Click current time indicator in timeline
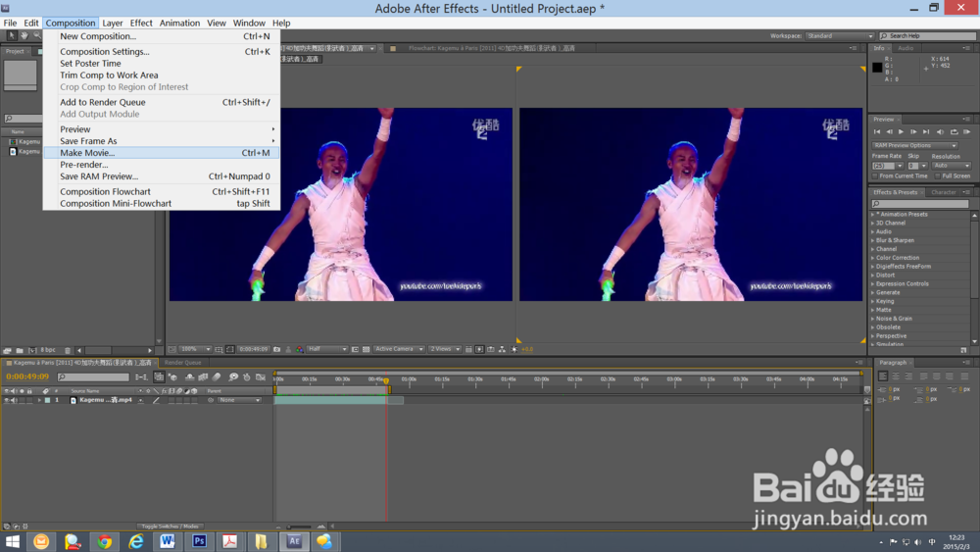The image size is (980, 552). coord(386,380)
